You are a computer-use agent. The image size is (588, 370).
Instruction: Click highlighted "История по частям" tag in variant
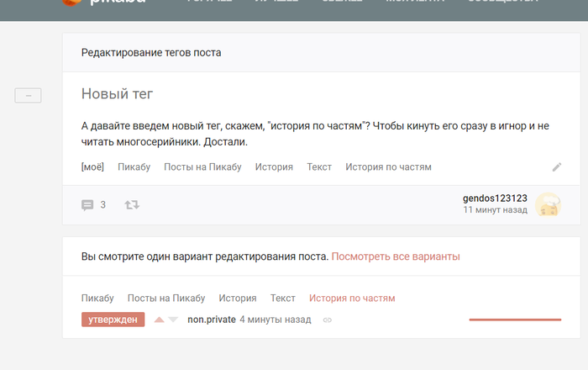[352, 299]
